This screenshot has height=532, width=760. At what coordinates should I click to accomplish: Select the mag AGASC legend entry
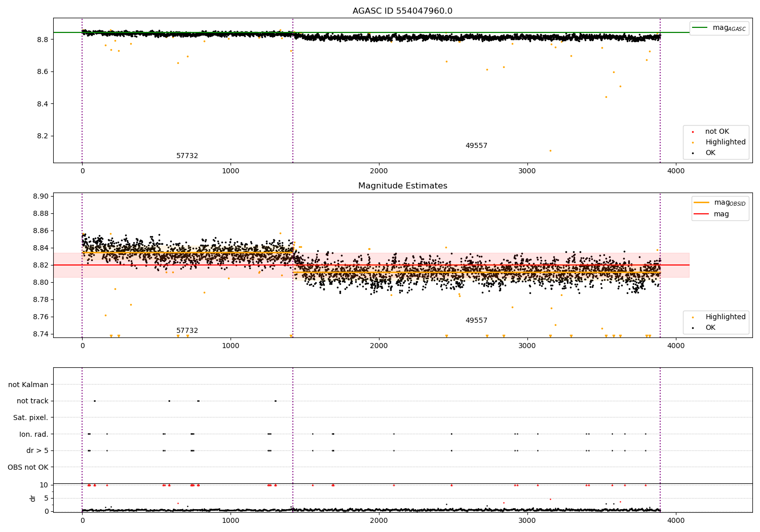pos(719,28)
